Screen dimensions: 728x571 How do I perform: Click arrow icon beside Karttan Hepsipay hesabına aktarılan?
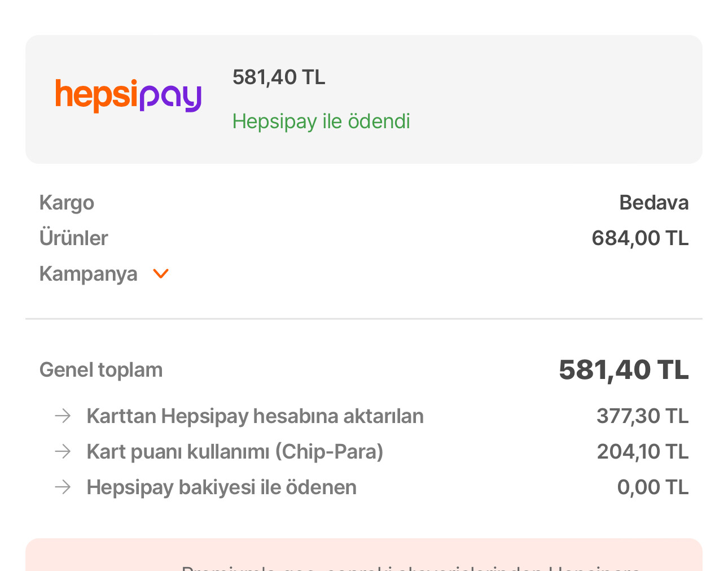[63, 416]
